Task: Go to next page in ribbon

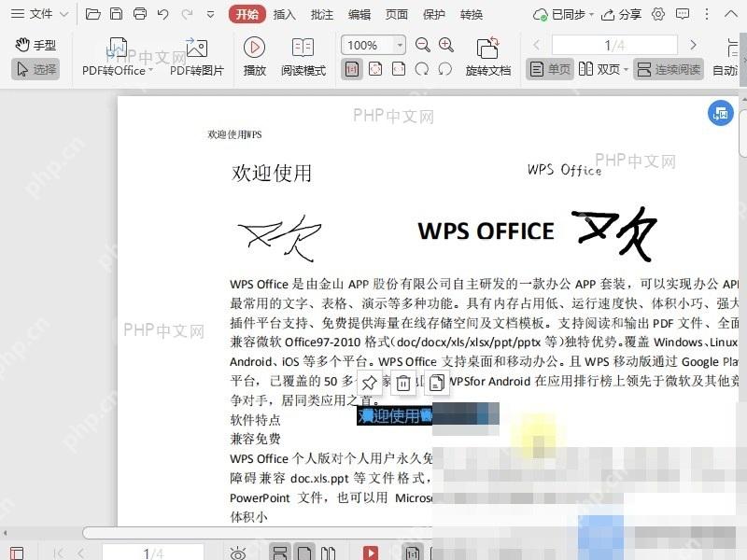Action: click(x=693, y=45)
